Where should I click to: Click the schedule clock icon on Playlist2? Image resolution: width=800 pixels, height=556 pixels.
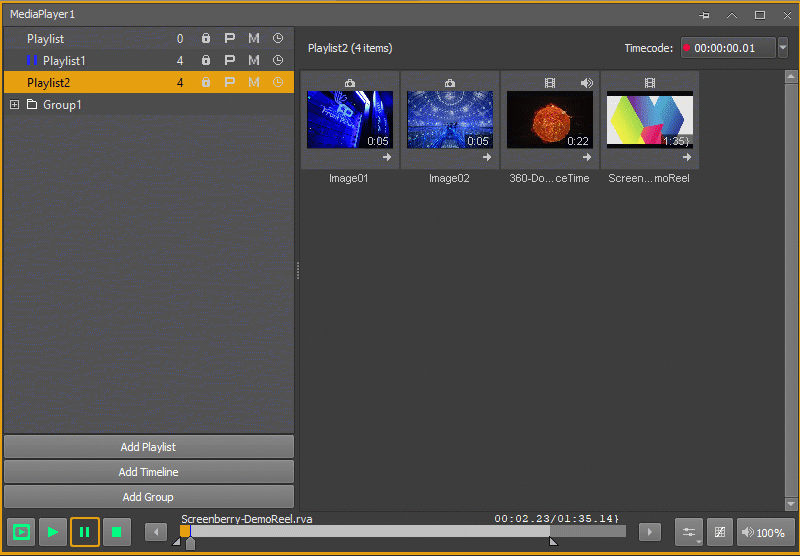tap(278, 82)
